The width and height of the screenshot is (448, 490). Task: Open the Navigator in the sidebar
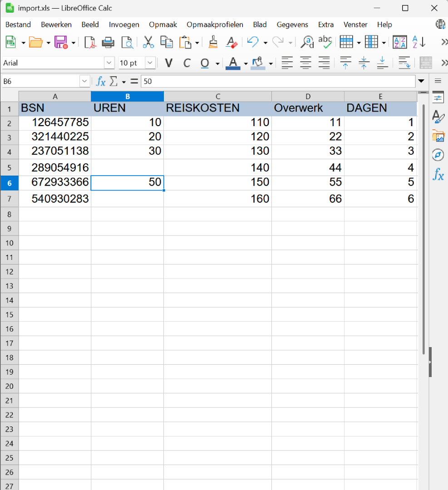coord(438,155)
